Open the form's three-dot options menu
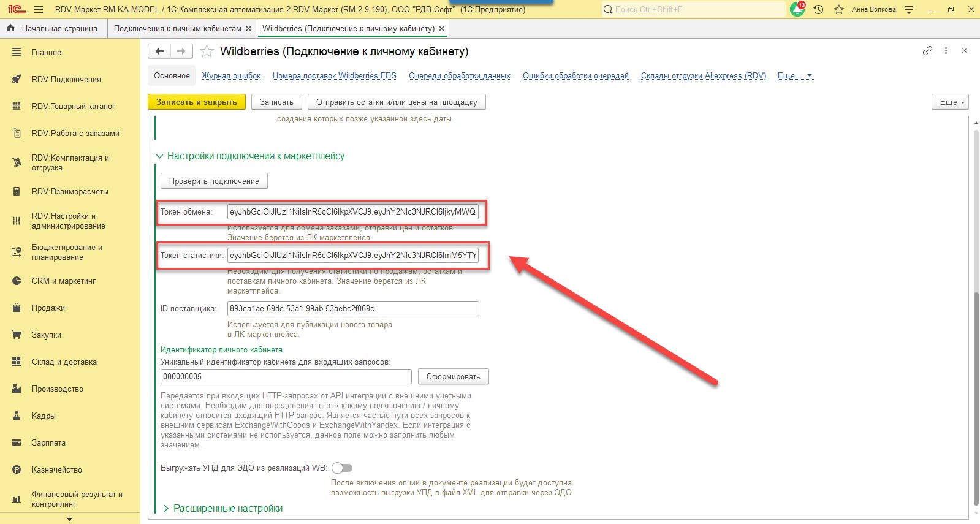 pos(946,51)
